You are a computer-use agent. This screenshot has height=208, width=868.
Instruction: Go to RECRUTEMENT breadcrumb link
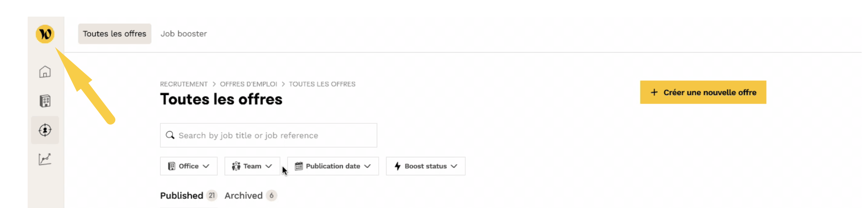pos(184,84)
